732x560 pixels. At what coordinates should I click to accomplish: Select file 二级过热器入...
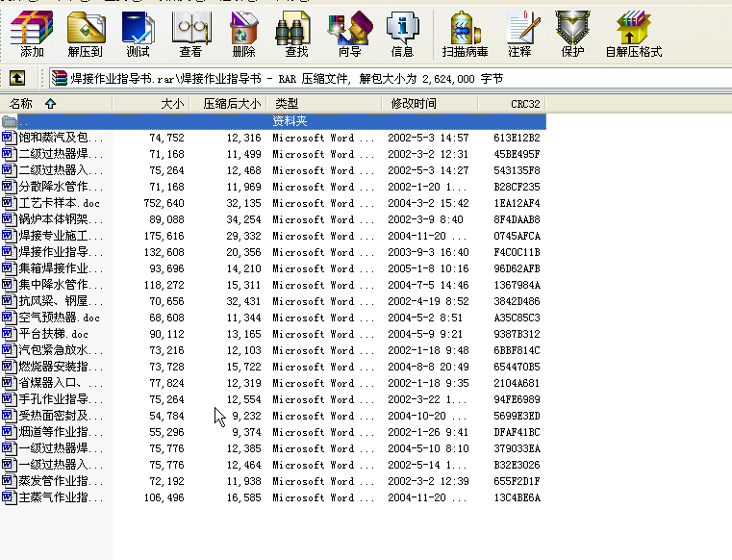coord(61,170)
